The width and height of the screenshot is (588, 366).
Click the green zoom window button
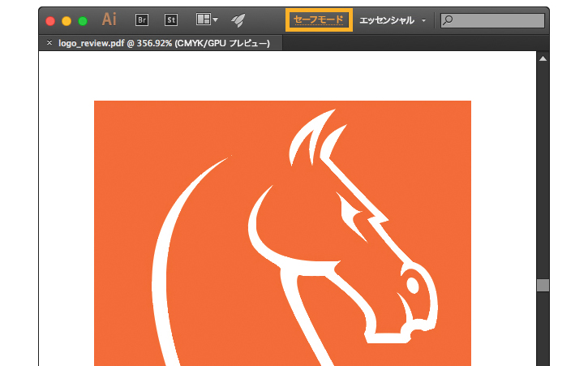[x=83, y=21]
